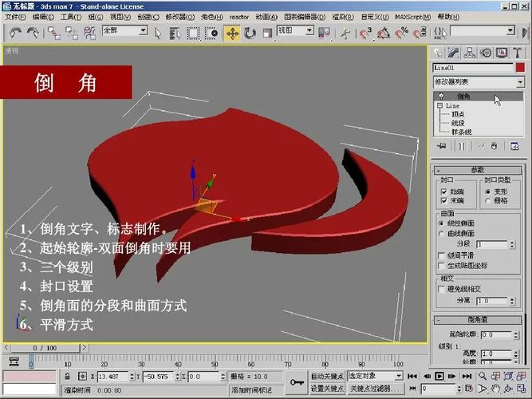Select the Select and Link tool
The image size is (532, 399).
click(x=54, y=33)
